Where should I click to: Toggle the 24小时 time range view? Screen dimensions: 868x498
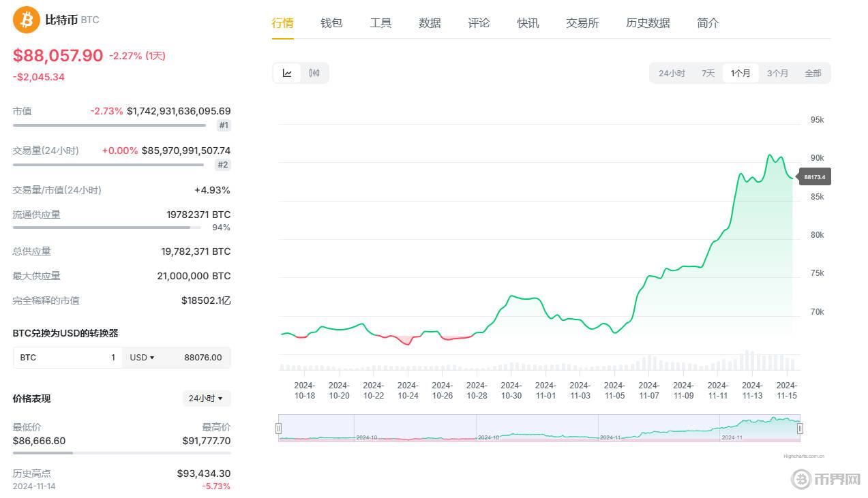[671, 73]
